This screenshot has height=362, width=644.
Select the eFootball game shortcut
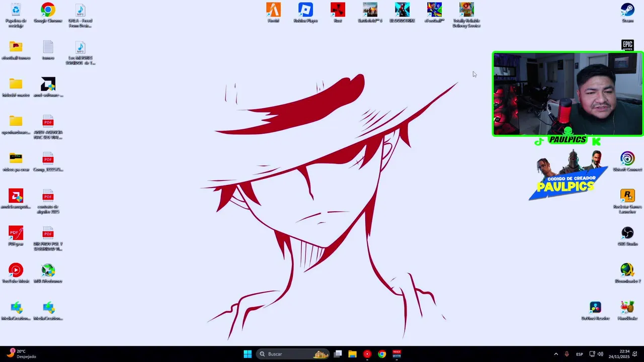click(x=434, y=13)
